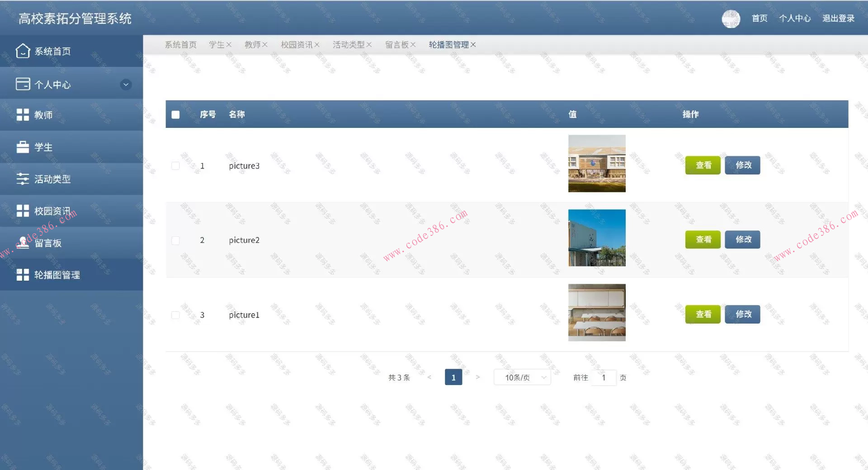Open the picture1 thumbnail image

click(597, 312)
